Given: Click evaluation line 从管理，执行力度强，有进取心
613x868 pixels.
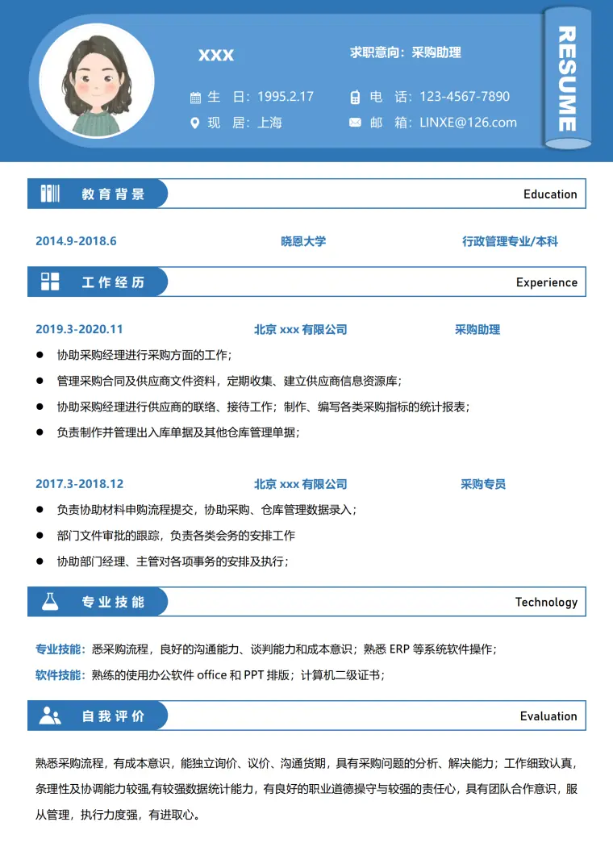Looking at the screenshot, I should (118, 815).
